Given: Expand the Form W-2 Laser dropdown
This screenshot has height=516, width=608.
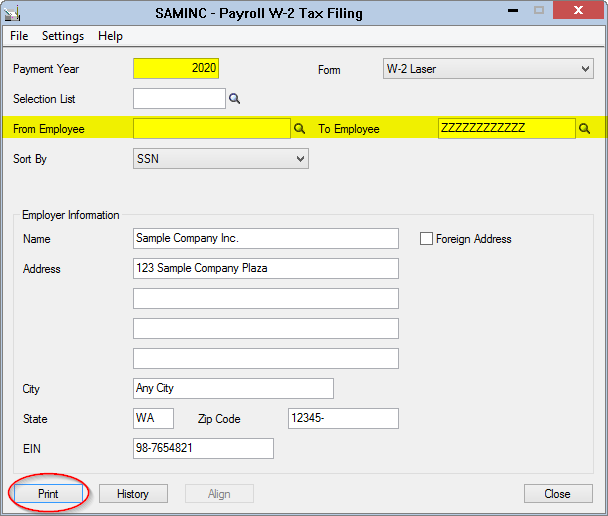Looking at the screenshot, I should tap(488, 69).
